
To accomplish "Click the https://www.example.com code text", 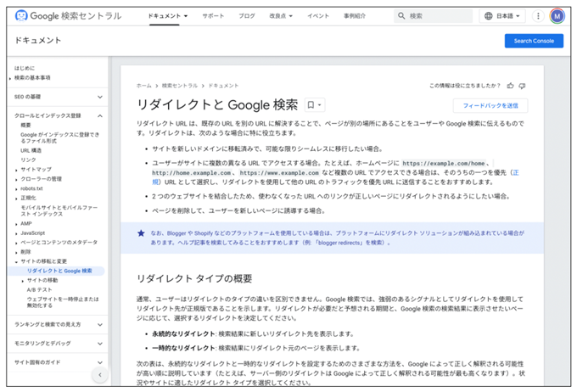I will pos(279,172).
